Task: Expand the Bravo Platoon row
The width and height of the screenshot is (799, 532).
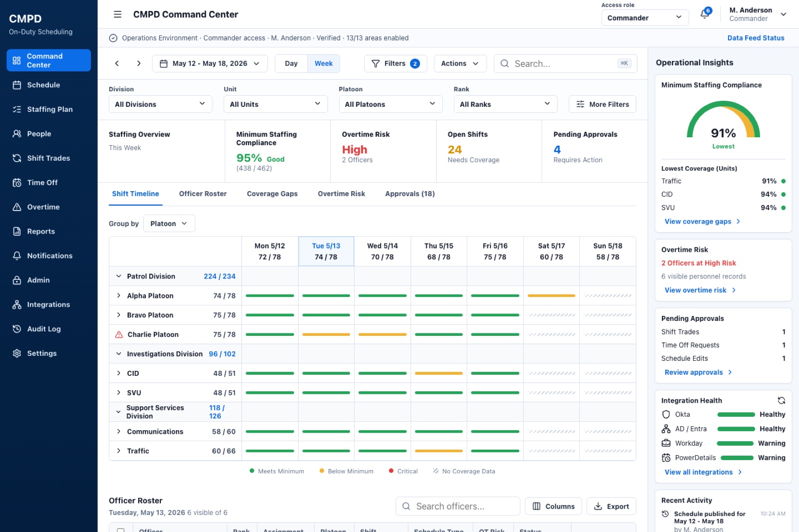Action: (x=119, y=315)
